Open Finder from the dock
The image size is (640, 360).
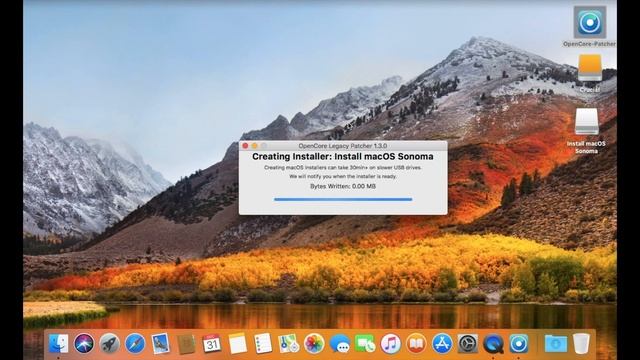58,343
